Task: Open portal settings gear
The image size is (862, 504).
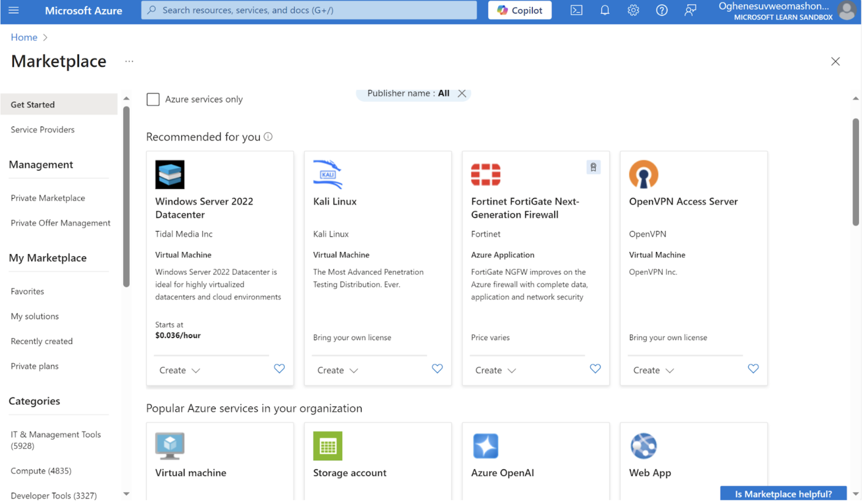Action: 633,10
